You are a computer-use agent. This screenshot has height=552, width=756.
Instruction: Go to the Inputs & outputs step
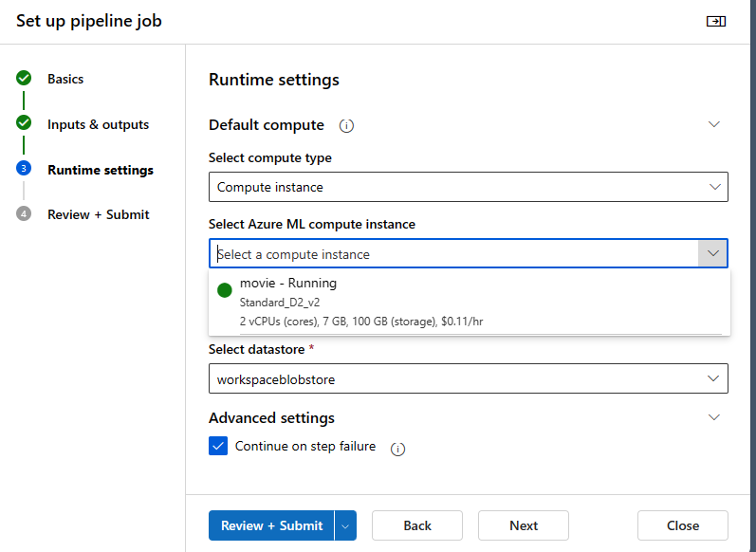coord(98,124)
